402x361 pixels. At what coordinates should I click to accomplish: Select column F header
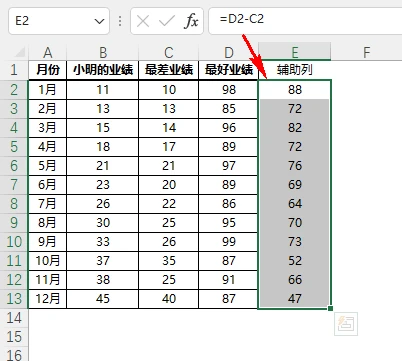367,52
